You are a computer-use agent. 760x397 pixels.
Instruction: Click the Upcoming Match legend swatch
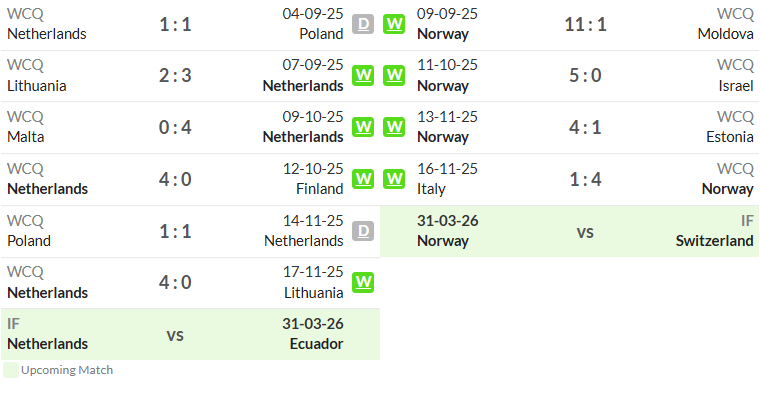11,370
